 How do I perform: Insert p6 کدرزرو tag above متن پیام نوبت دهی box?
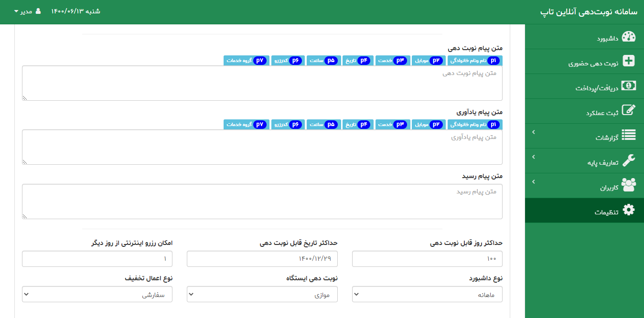click(x=288, y=61)
